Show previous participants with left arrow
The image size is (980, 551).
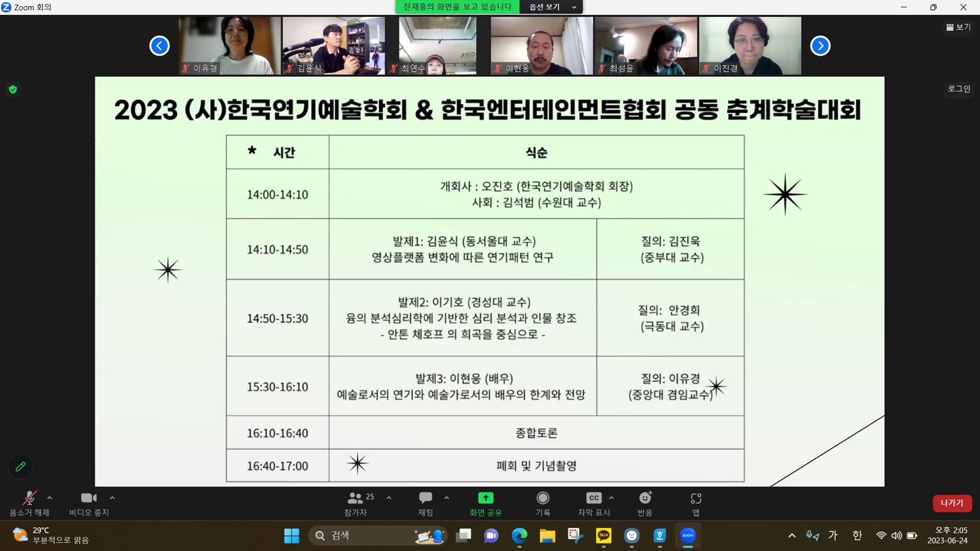coord(159,46)
